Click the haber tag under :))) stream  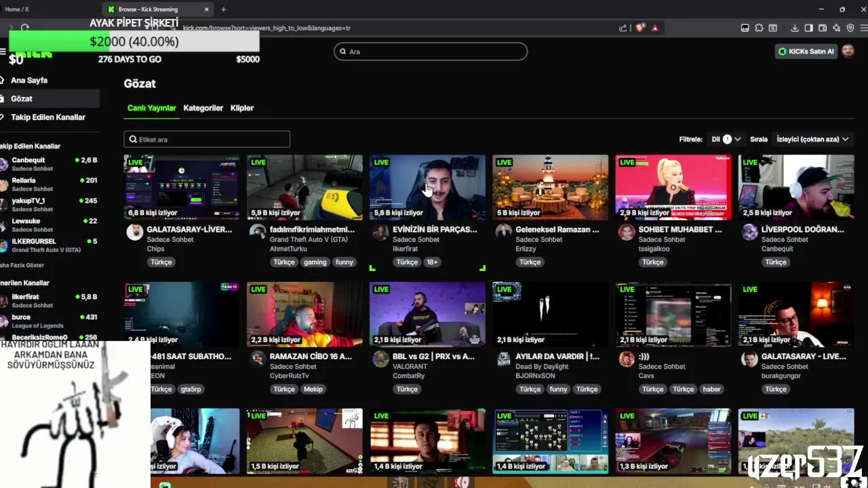(x=712, y=389)
